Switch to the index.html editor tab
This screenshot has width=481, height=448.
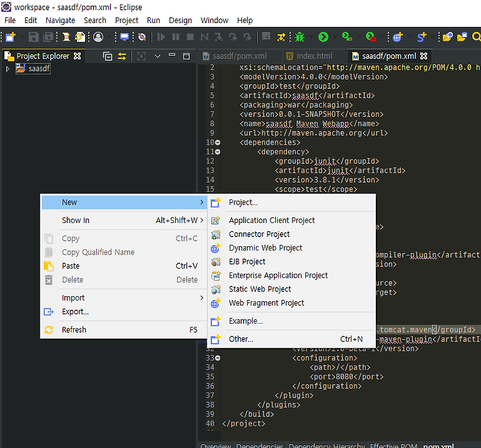pos(309,56)
